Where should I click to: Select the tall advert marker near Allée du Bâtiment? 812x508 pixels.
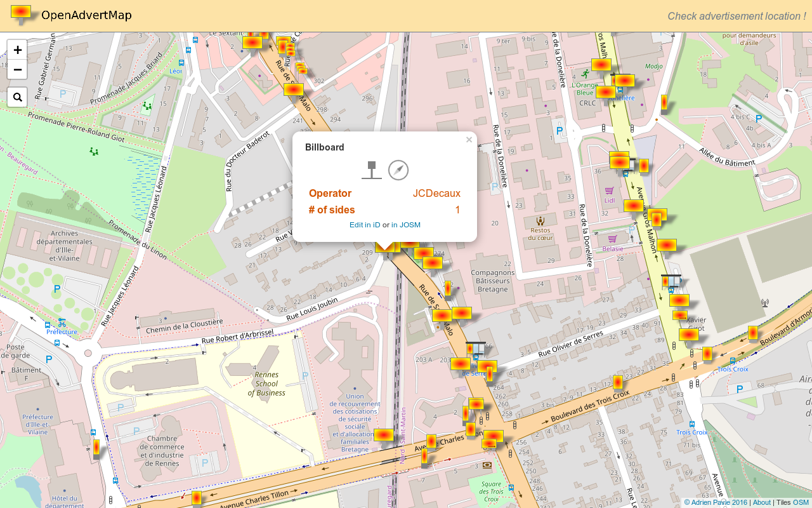click(x=664, y=102)
